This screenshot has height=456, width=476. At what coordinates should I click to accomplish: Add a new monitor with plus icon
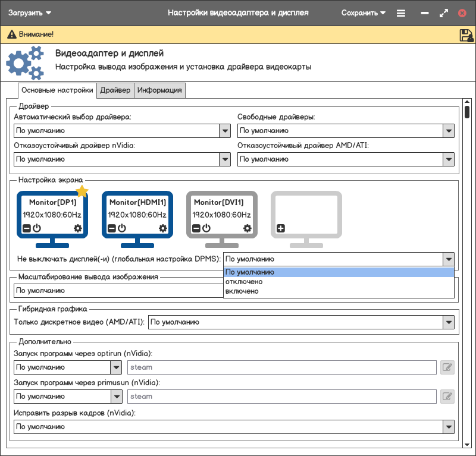[x=281, y=228]
